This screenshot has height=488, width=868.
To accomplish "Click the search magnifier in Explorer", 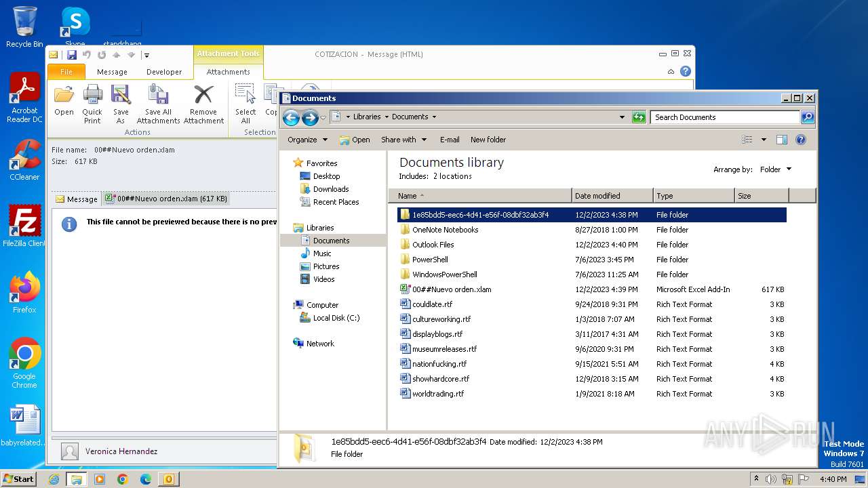I will coord(807,117).
